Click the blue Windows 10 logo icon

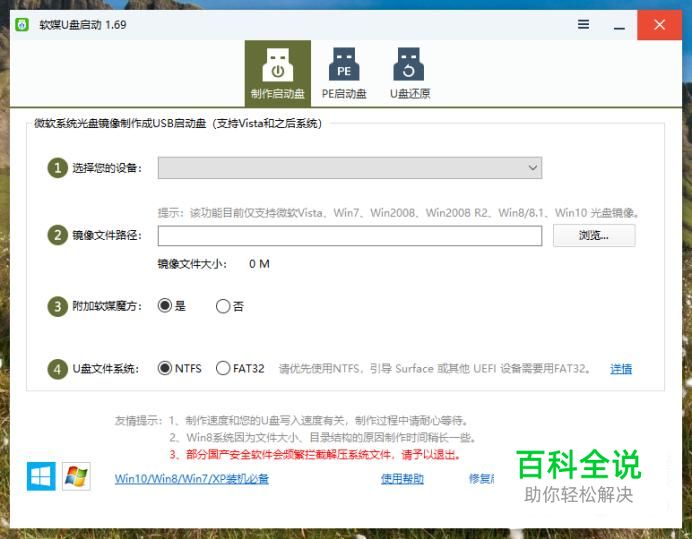click(x=41, y=476)
